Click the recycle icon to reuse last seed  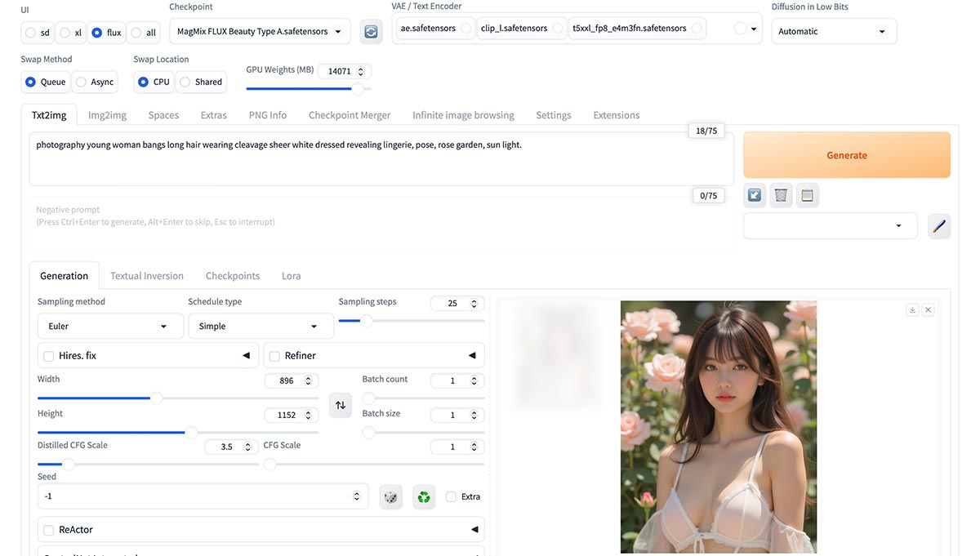click(x=423, y=496)
